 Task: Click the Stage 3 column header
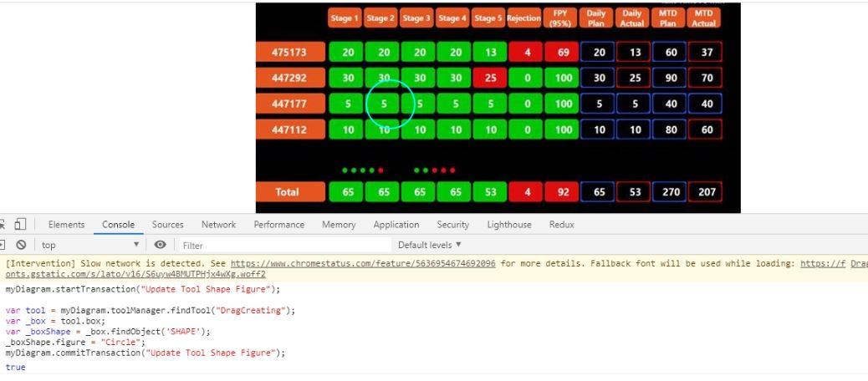pos(416,18)
